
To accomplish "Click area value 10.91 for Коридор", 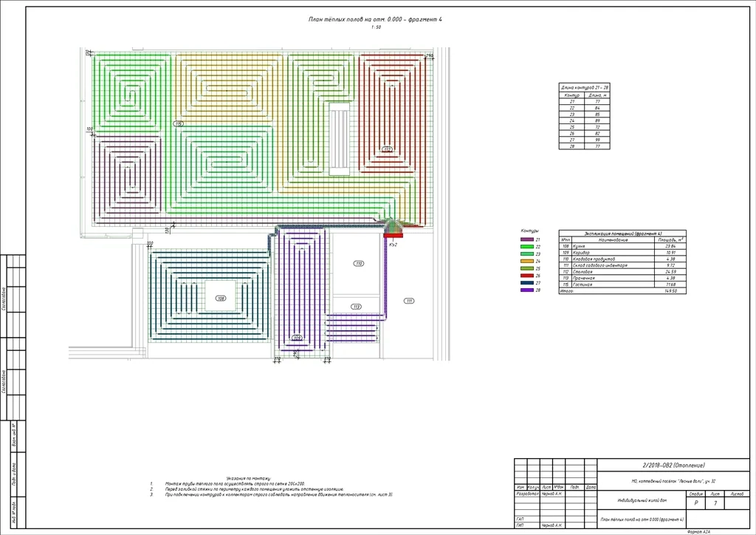I will (670, 253).
